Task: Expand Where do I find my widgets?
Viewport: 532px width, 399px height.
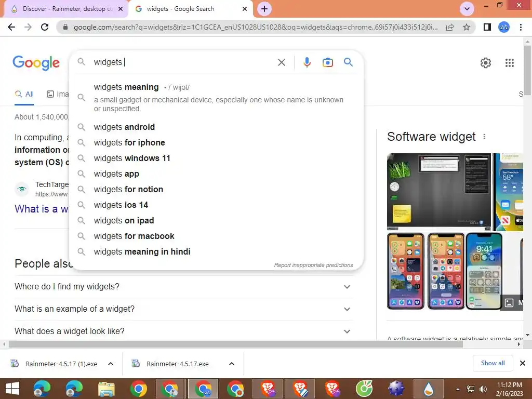Action: pyautogui.click(x=183, y=287)
